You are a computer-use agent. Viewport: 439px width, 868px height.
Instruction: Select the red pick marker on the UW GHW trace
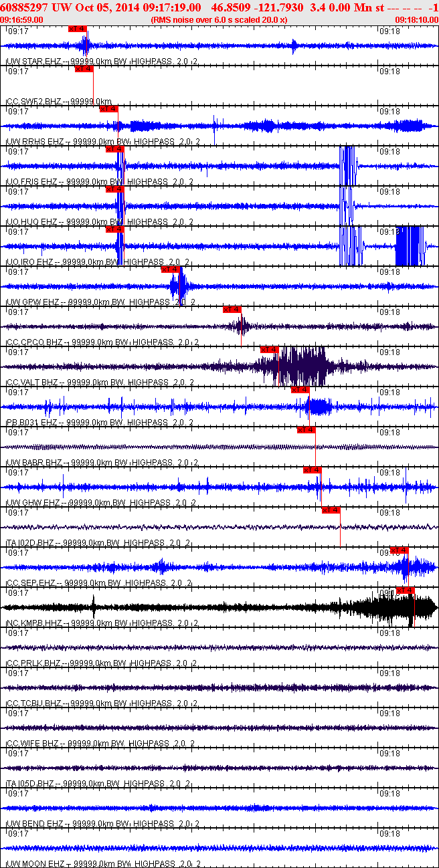click(x=313, y=470)
